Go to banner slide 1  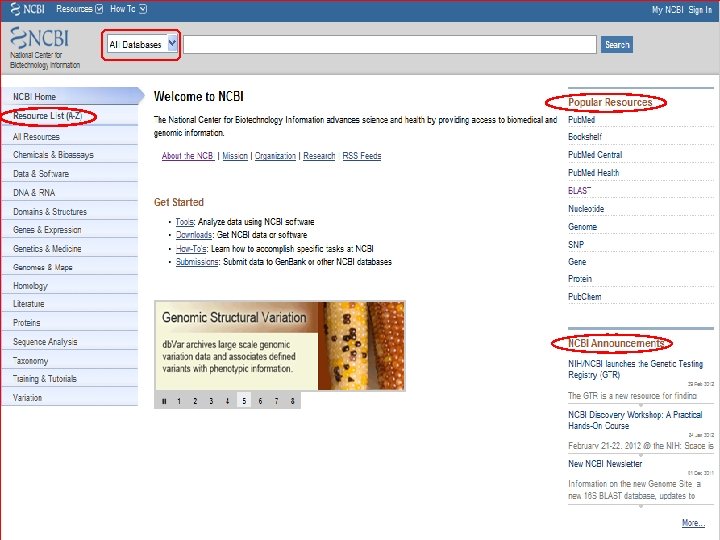(x=179, y=401)
